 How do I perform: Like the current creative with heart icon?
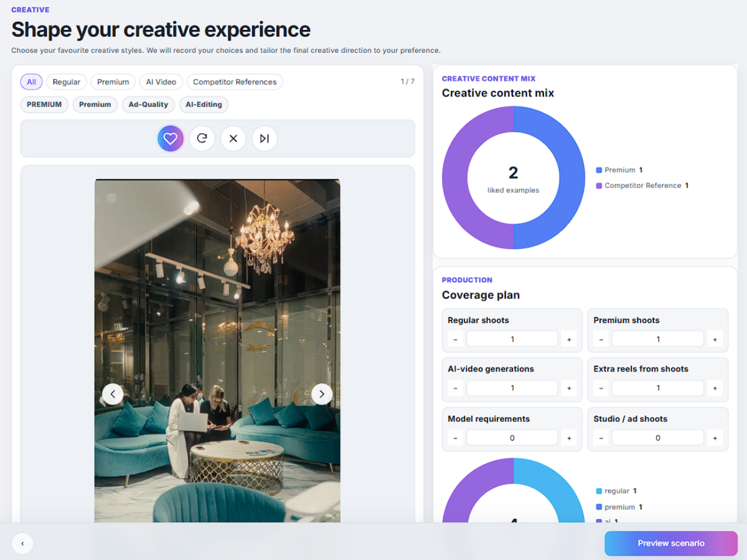[171, 139]
